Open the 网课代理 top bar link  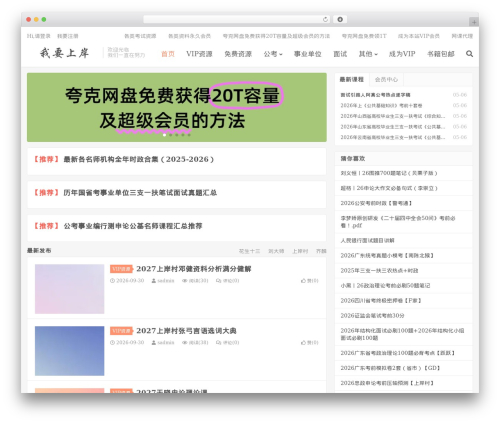(x=462, y=36)
